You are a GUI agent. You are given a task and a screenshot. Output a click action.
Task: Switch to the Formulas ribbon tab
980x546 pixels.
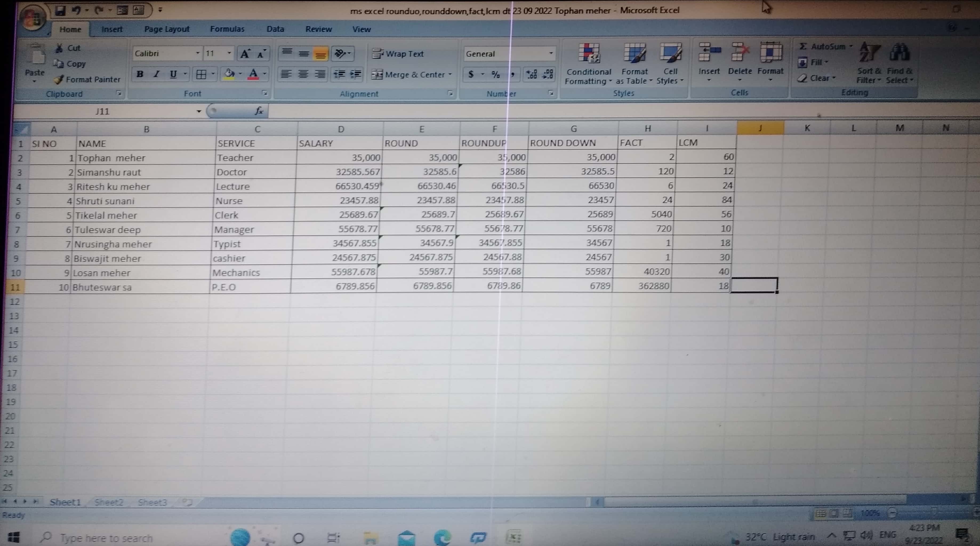point(227,29)
